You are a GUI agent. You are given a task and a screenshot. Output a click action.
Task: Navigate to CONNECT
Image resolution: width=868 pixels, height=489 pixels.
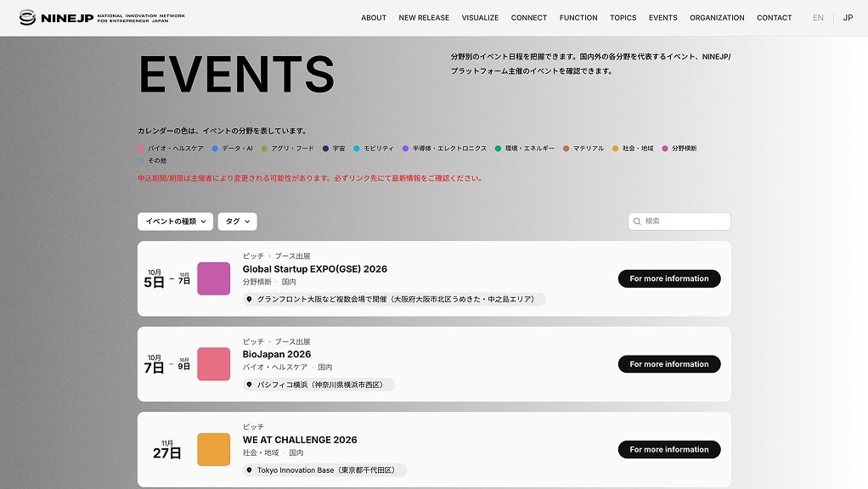coord(528,18)
